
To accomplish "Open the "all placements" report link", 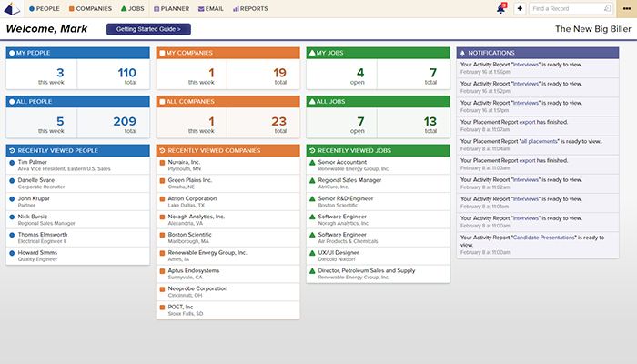I will click(539, 142).
